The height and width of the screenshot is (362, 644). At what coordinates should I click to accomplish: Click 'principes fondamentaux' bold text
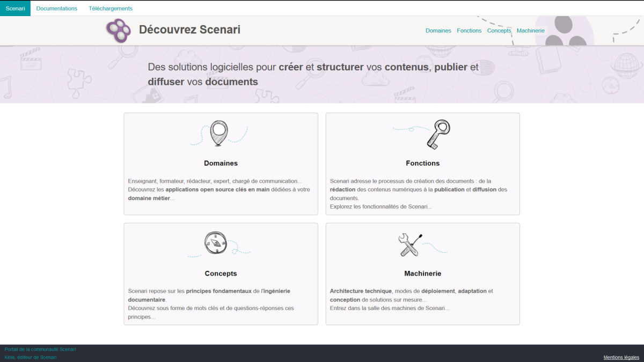218,291
